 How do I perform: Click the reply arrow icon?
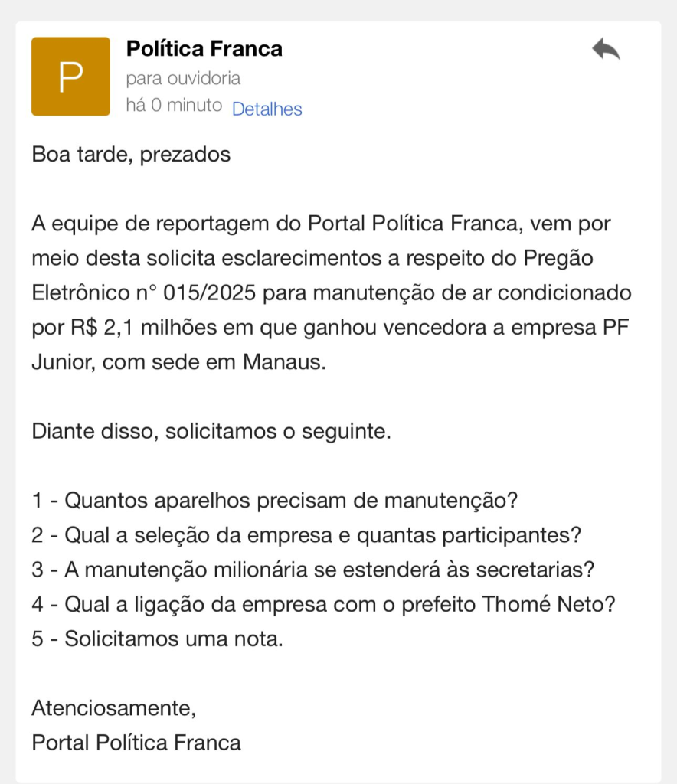[x=606, y=50]
